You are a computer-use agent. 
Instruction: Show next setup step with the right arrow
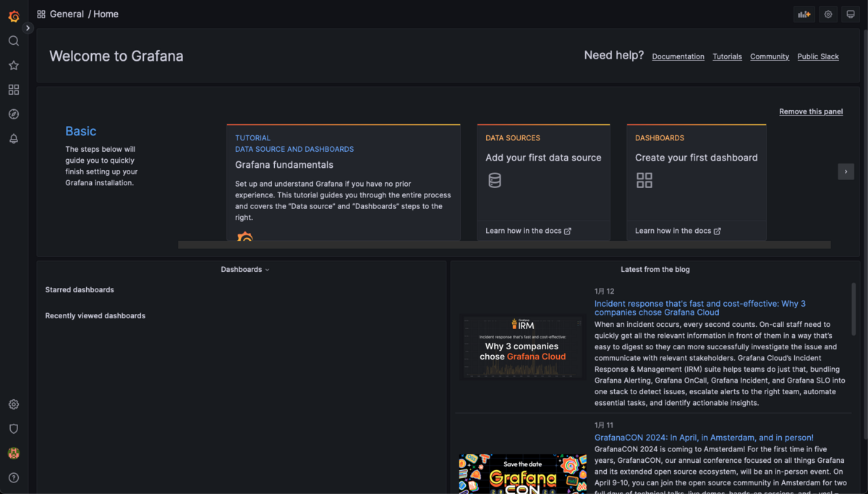click(x=846, y=171)
